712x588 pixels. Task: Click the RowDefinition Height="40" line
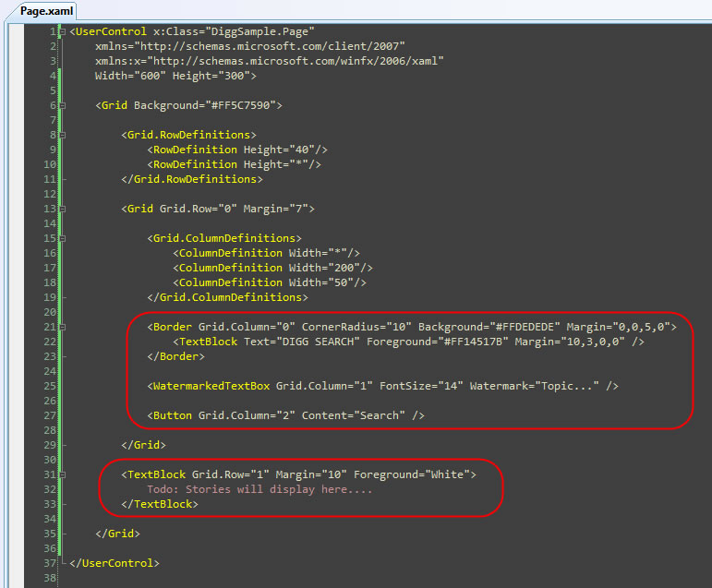[x=237, y=150]
